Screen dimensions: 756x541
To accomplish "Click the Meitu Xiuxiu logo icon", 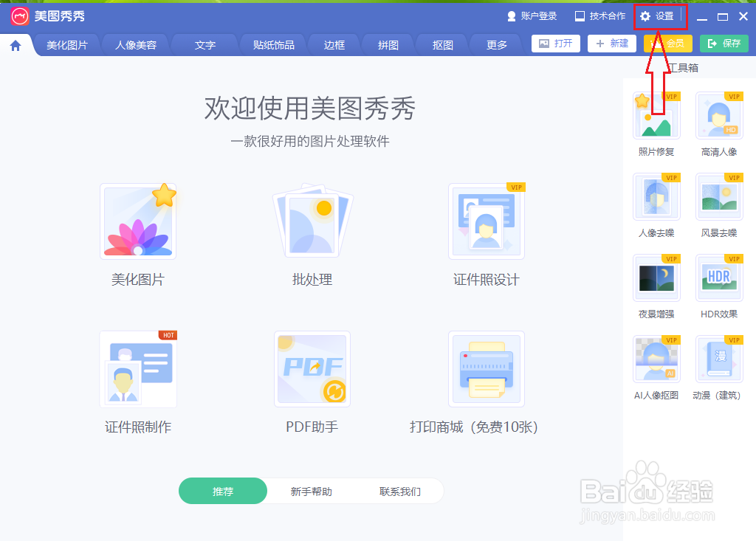I will tap(20, 16).
